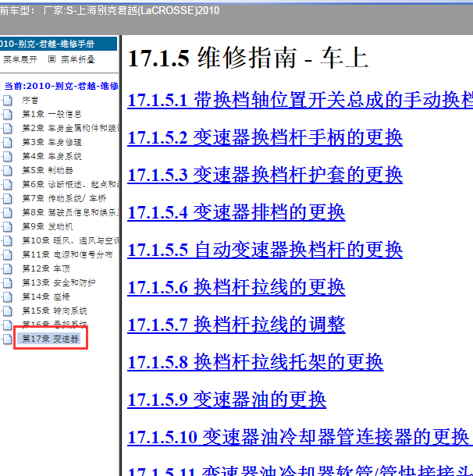Screen dimensions: 473x476
Task: Select the highlighted 第17章 变速器 chapter
Action: (x=49, y=339)
